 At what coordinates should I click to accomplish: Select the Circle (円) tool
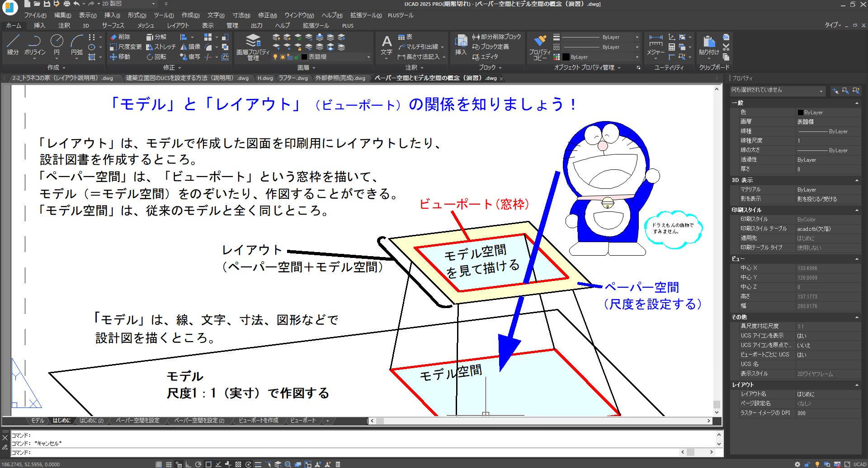(57, 44)
